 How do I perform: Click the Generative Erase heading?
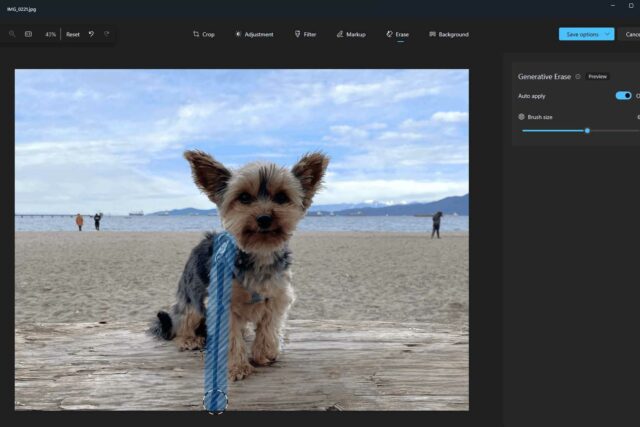coord(544,77)
